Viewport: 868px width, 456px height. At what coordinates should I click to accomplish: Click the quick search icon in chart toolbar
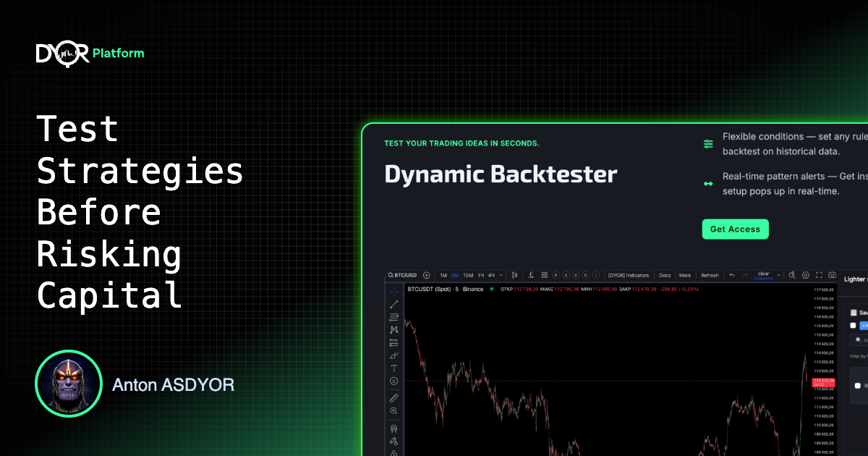(x=792, y=275)
